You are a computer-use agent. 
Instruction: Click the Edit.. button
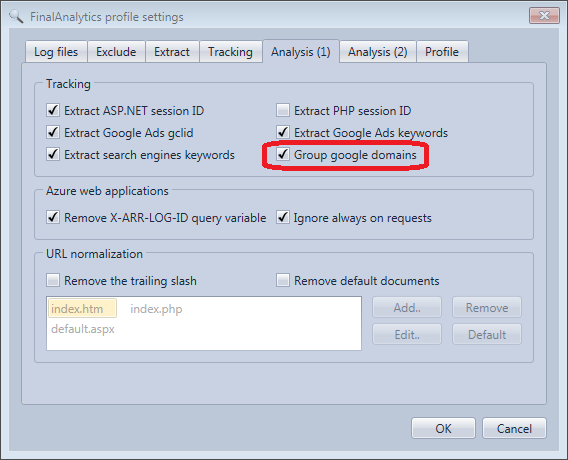click(x=407, y=334)
